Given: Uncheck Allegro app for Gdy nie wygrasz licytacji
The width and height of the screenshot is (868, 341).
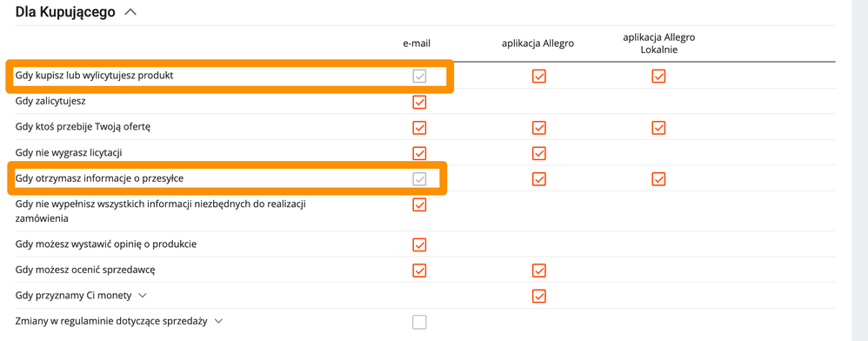Looking at the screenshot, I should [539, 153].
